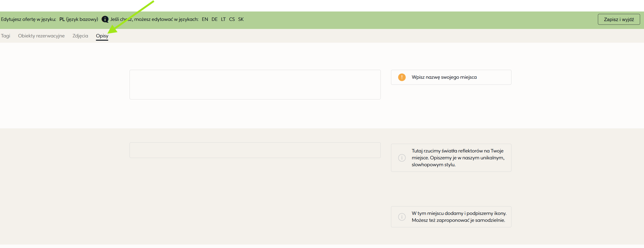
Task: Click the orange exclamation warning icon
Action: (402, 77)
